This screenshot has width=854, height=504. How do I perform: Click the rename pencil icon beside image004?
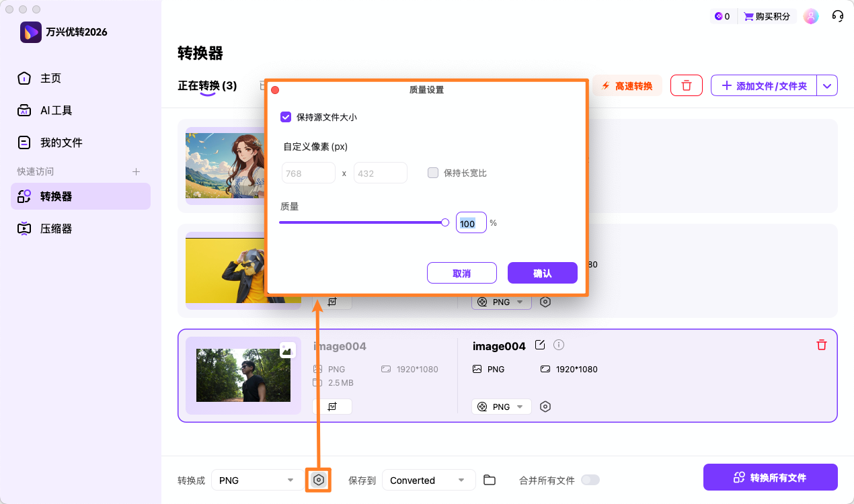[x=540, y=345]
